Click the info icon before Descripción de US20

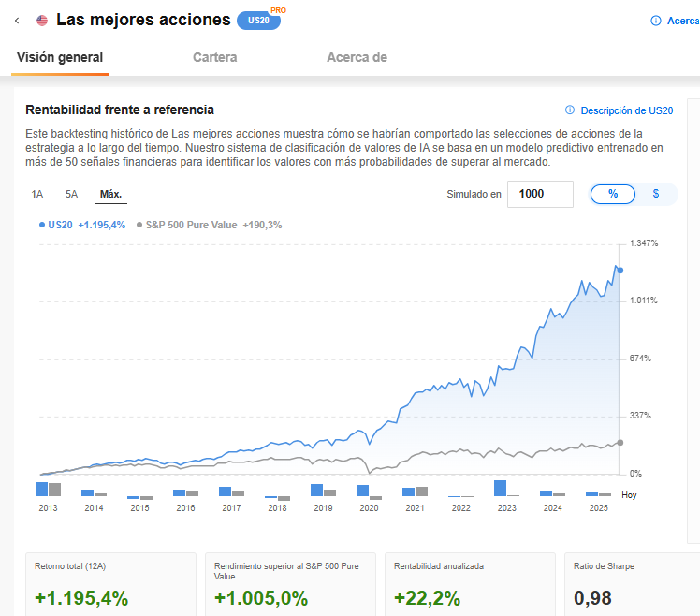click(x=570, y=110)
